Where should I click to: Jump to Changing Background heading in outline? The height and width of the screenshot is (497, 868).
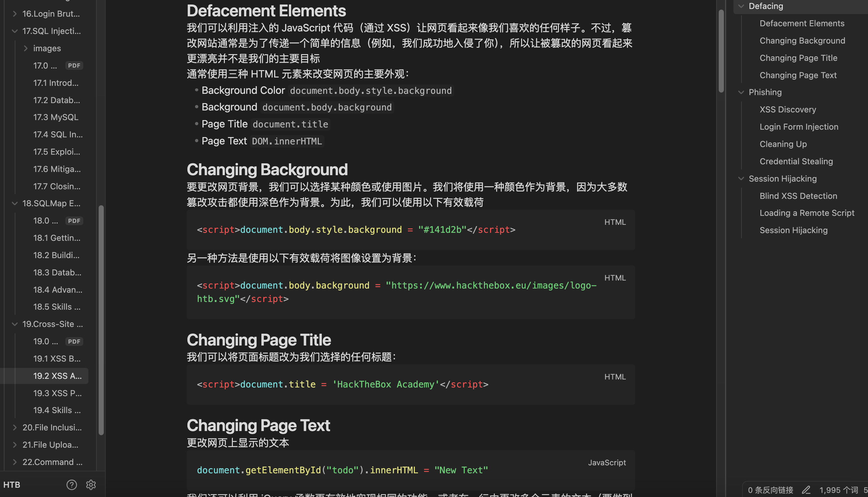pyautogui.click(x=802, y=40)
